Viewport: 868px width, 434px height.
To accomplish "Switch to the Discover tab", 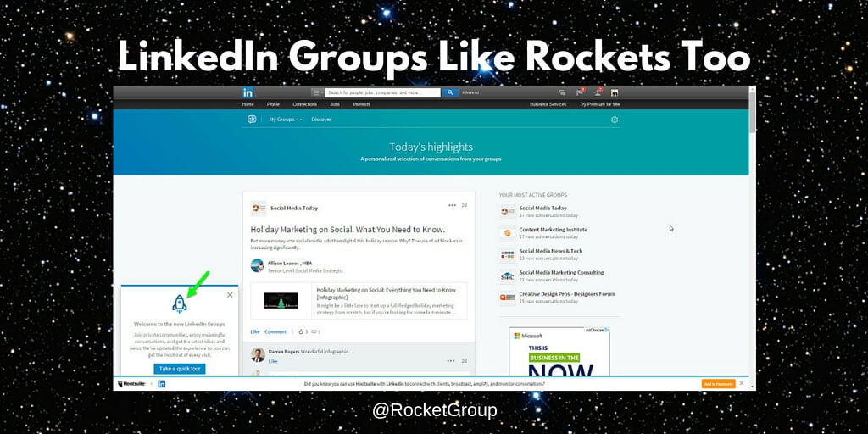I will [x=321, y=120].
